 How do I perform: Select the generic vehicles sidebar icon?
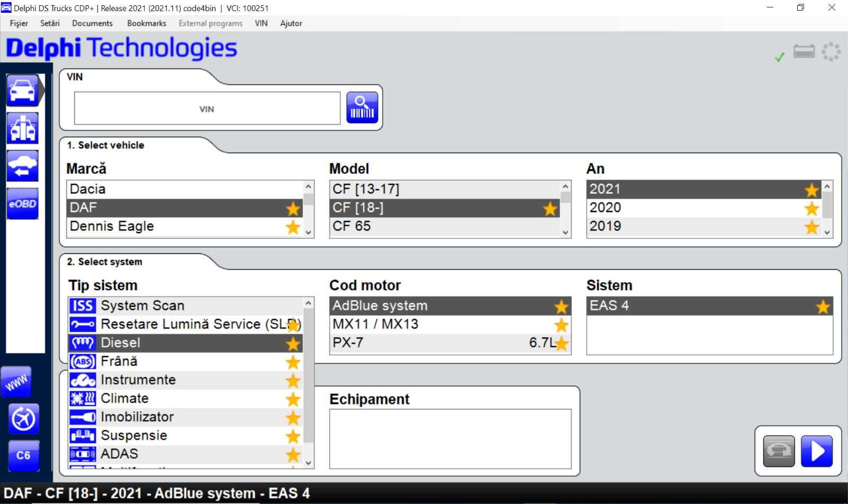click(22, 128)
